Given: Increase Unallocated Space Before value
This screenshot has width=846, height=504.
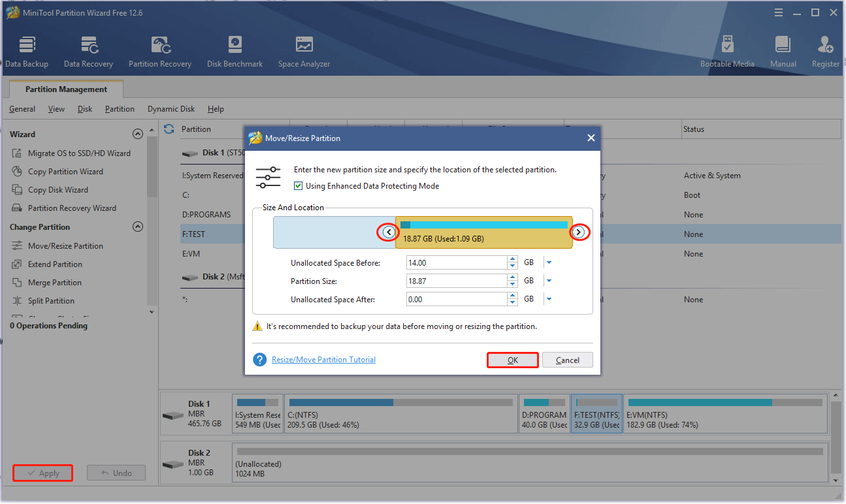Looking at the screenshot, I should 512,259.
